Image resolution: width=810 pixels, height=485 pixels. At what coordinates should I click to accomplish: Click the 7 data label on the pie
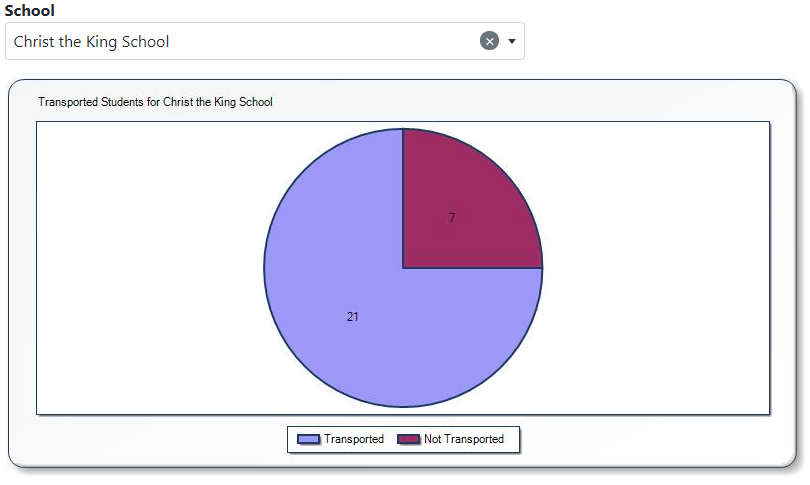pyautogui.click(x=452, y=218)
